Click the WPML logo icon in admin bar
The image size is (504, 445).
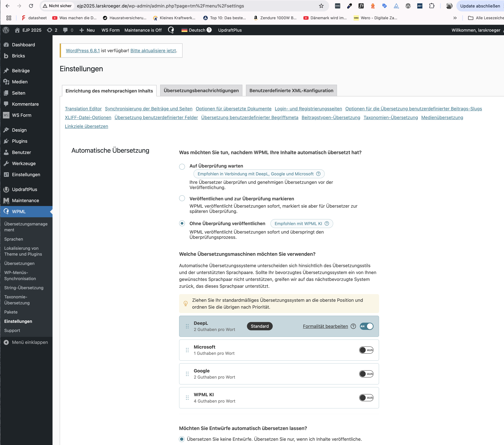point(171,30)
